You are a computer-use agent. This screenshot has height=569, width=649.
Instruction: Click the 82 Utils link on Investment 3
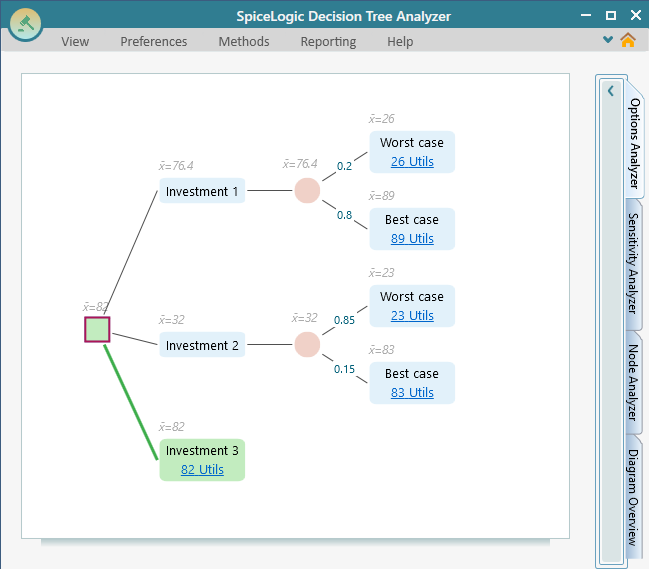point(202,470)
